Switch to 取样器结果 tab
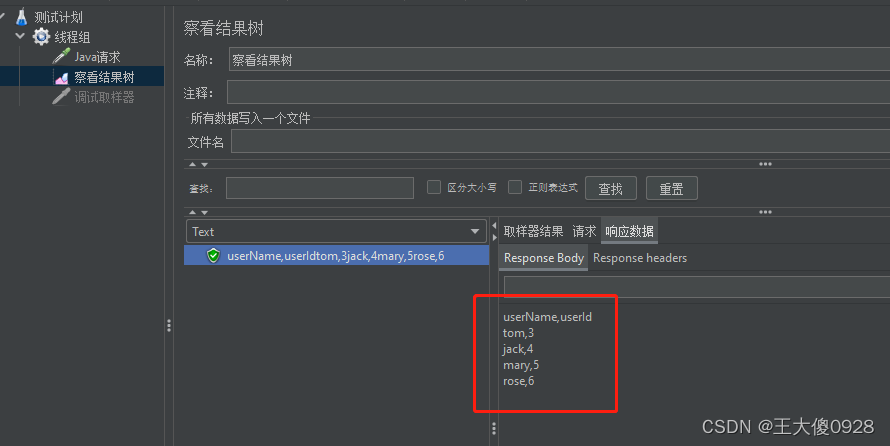This screenshot has width=890, height=446. 533,231
